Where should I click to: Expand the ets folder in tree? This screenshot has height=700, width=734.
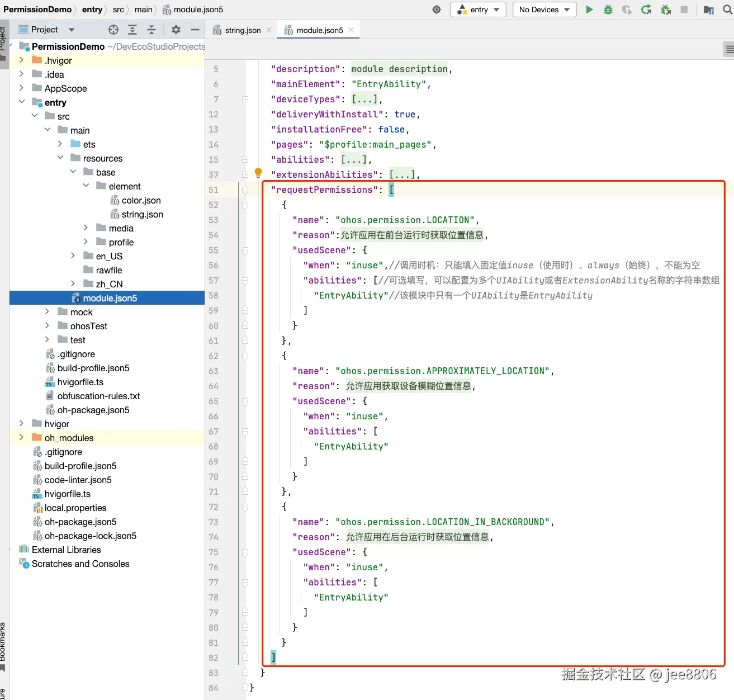pos(60,144)
